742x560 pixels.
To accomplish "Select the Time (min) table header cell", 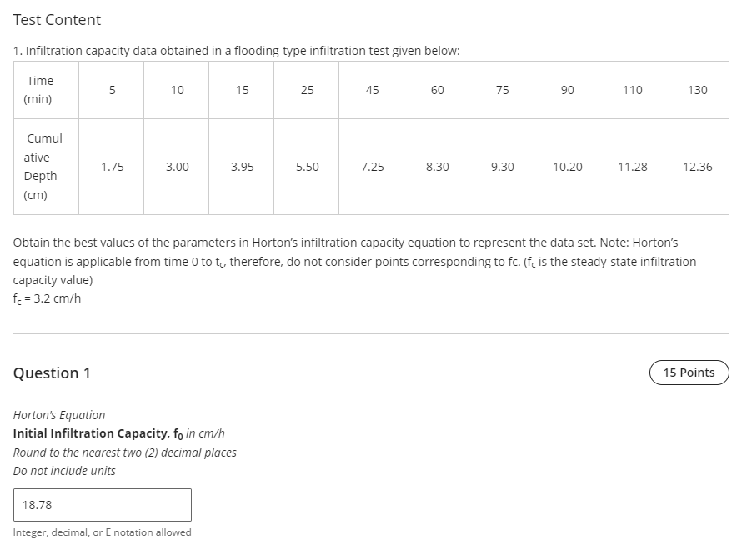I will [40, 89].
